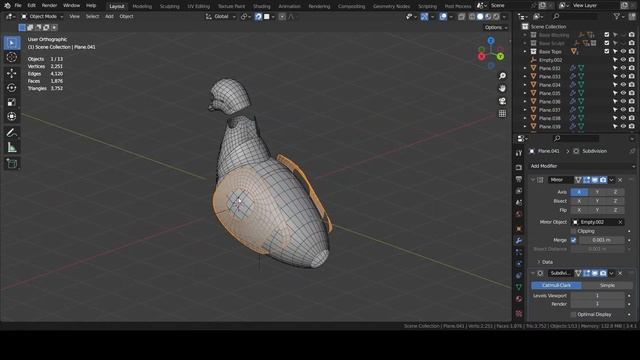
Task: Enable Optimal Display checkbox
Action: click(573, 314)
